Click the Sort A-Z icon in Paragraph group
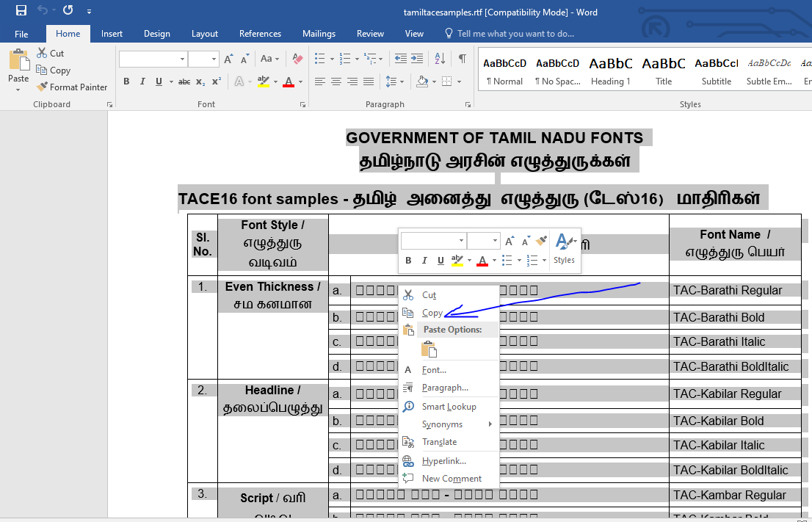Screen dimensions: 812x522 (x=440, y=59)
